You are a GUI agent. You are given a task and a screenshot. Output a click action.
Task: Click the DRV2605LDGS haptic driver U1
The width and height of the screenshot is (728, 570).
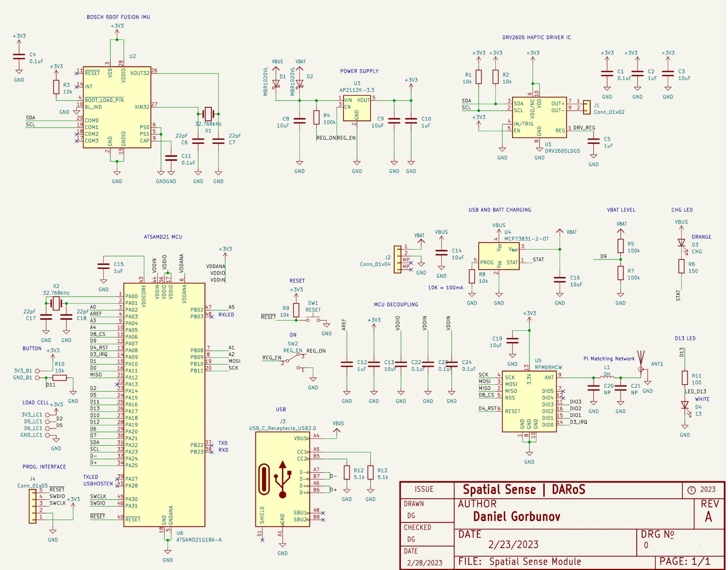tap(539, 117)
